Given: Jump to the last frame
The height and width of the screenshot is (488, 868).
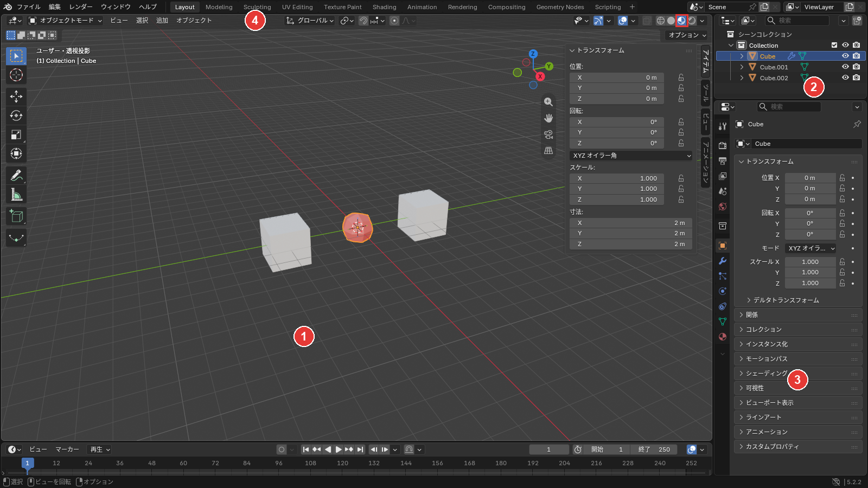Looking at the screenshot, I should tap(360, 450).
